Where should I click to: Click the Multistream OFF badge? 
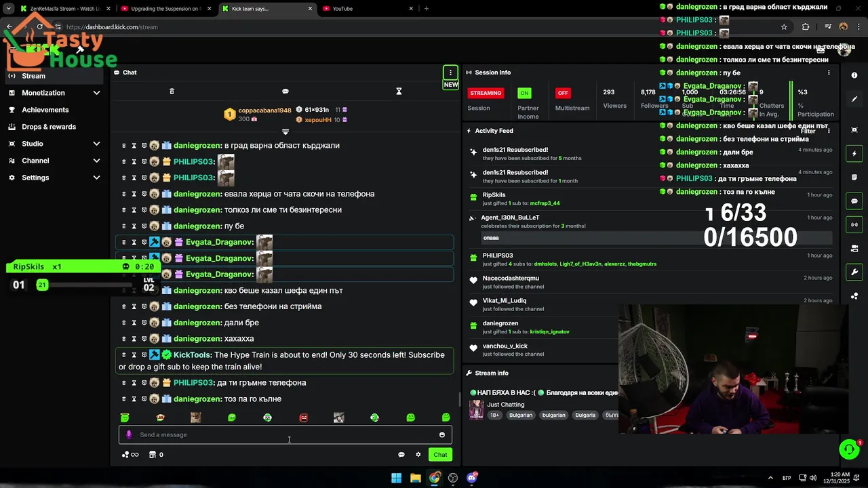coord(562,93)
